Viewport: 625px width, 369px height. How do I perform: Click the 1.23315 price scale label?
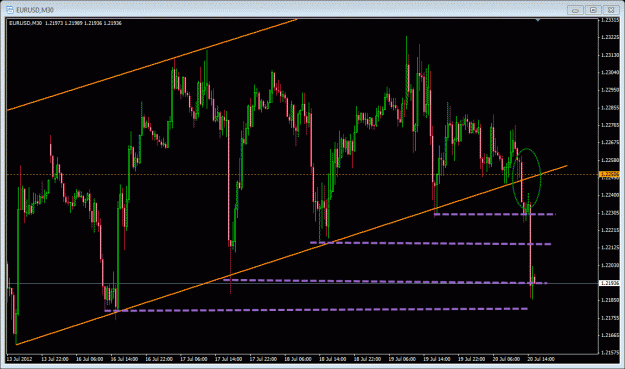coord(610,20)
